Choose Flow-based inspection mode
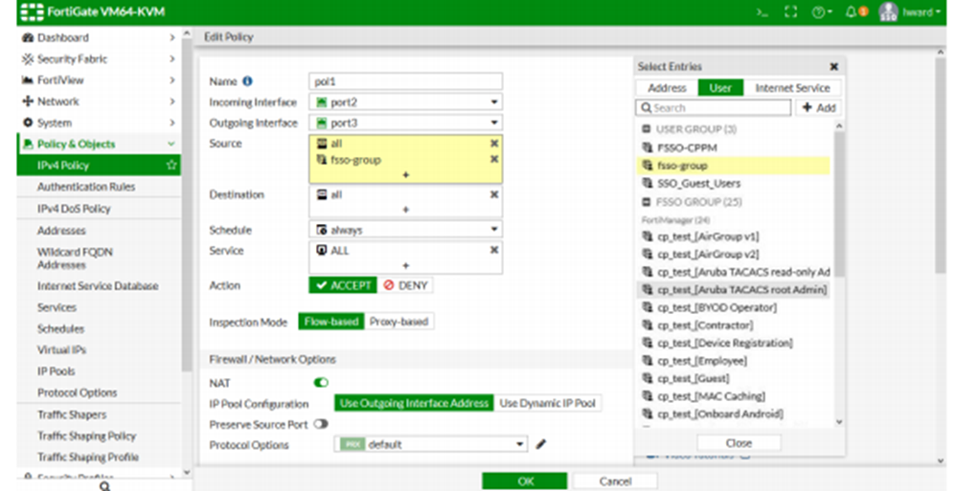Screen dimensions: 980x491 click(331, 322)
